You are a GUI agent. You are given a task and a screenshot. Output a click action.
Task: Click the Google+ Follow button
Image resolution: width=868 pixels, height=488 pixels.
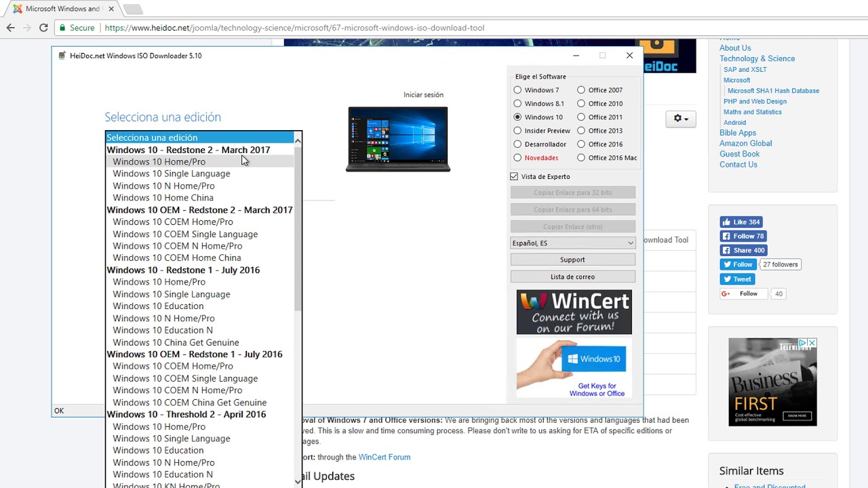pos(743,293)
